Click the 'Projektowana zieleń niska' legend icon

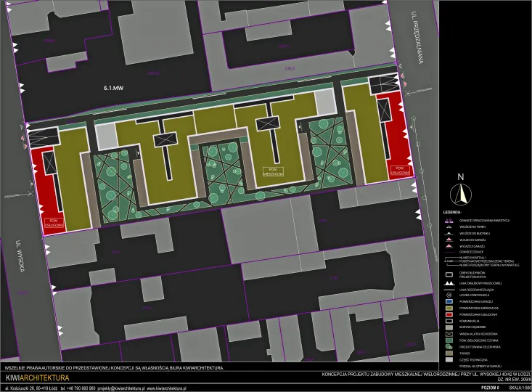click(x=449, y=347)
